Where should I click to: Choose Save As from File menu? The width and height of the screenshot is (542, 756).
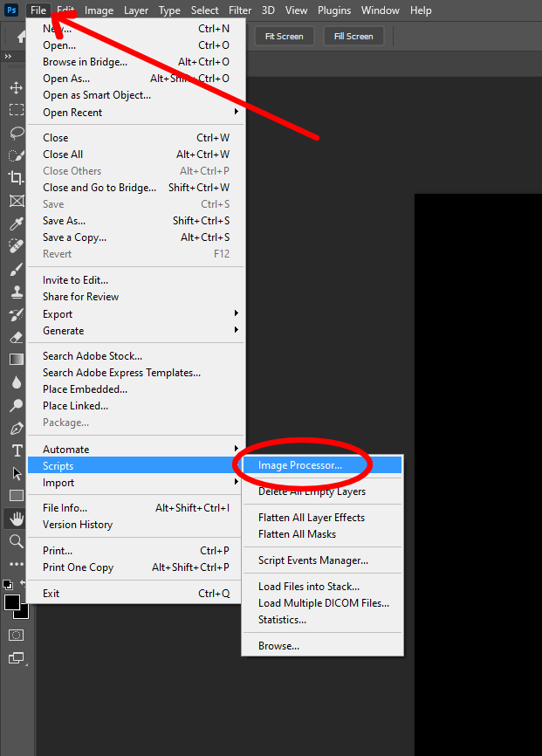pyautogui.click(x=135, y=220)
